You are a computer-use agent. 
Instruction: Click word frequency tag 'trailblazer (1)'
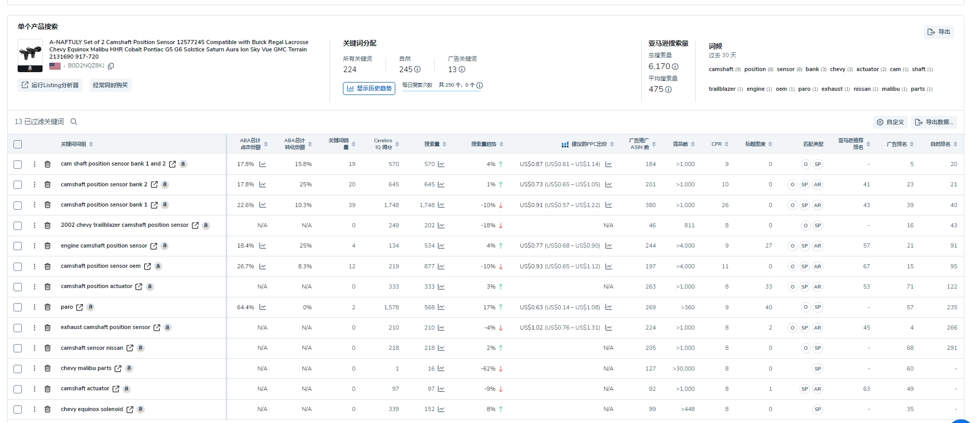pyautogui.click(x=726, y=89)
